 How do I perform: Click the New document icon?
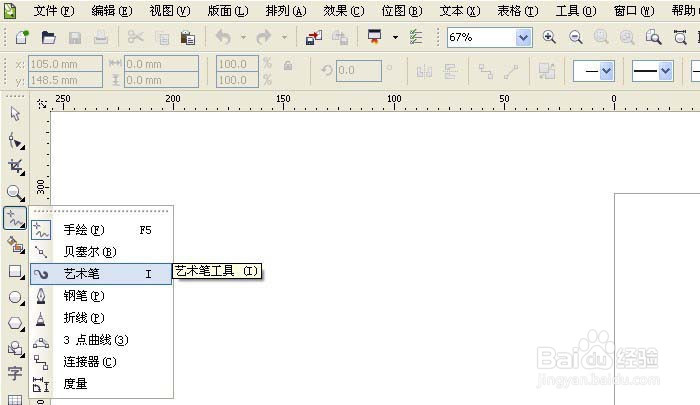click(21, 37)
